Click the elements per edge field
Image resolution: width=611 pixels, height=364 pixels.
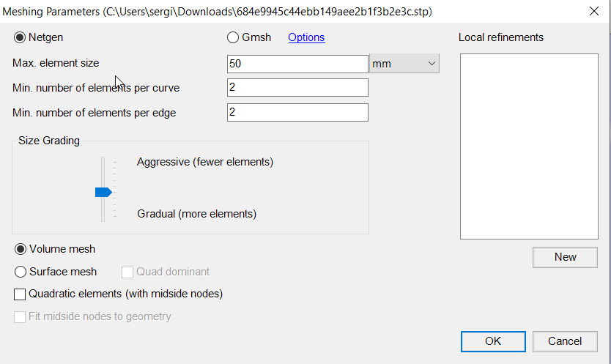pyautogui.click(x=297, y=112)
